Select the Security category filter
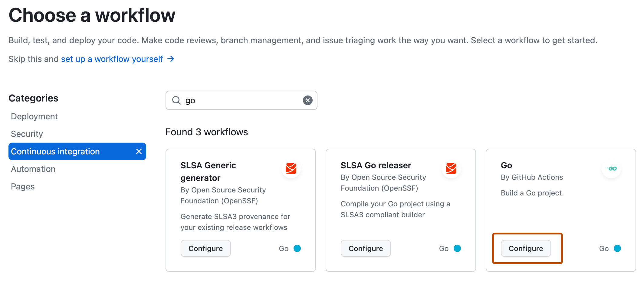 27,134
